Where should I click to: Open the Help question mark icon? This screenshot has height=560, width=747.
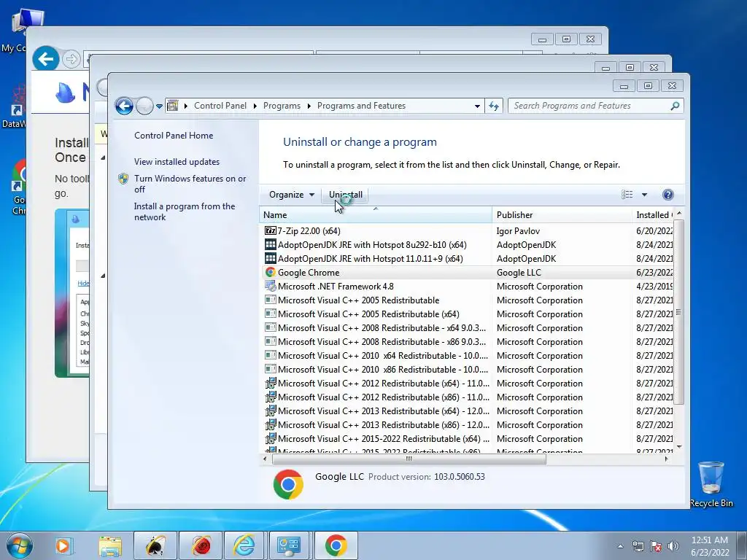click(x=668, y=194)
